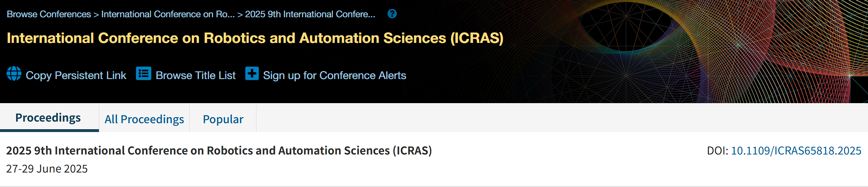Open the Proceedings tab

tap(48, 118)
